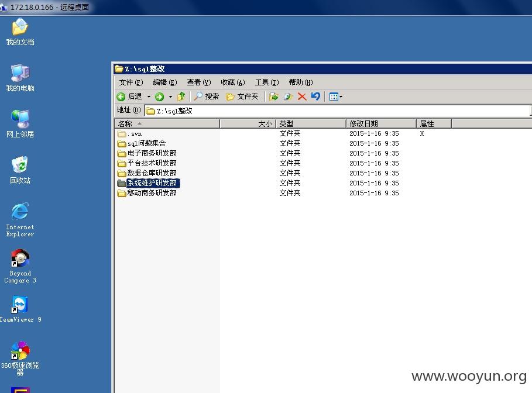Screen dimensions: 532x393
Task: Open the Views icon dropdown
Action: coord(335,96)
